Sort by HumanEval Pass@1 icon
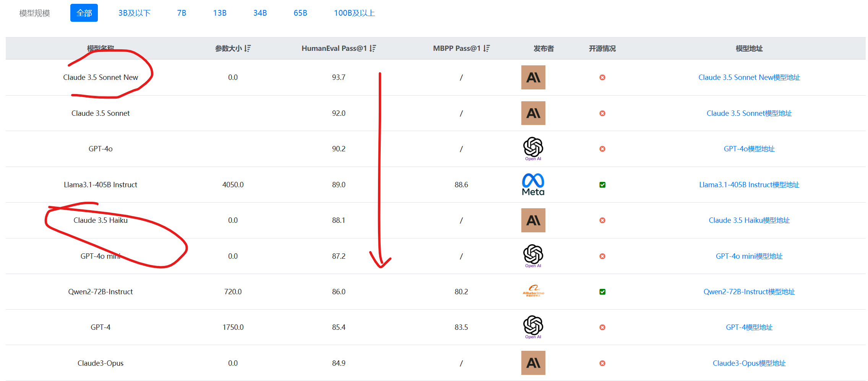This screenshot has height=381, width=868. [373, 49]
